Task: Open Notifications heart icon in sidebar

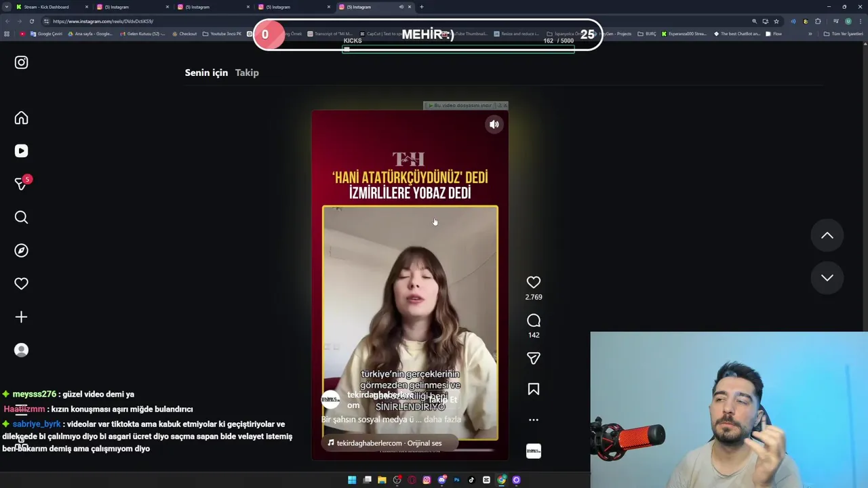Action: 21,284
